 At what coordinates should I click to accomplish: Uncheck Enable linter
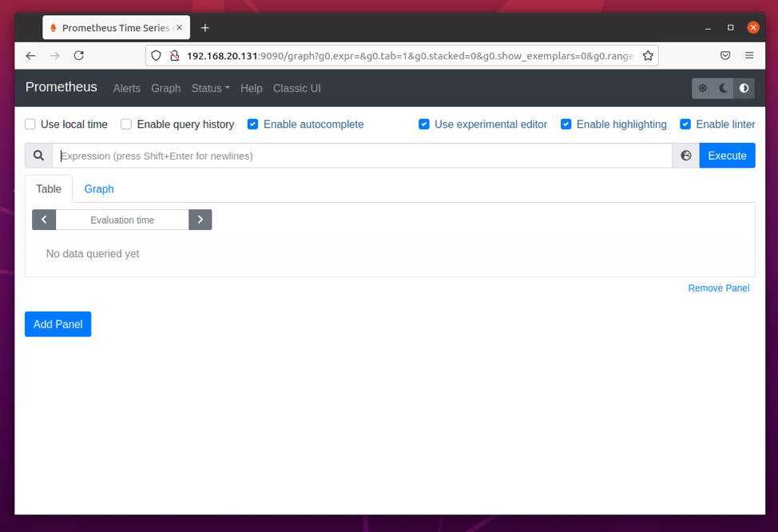pos(685,124)
